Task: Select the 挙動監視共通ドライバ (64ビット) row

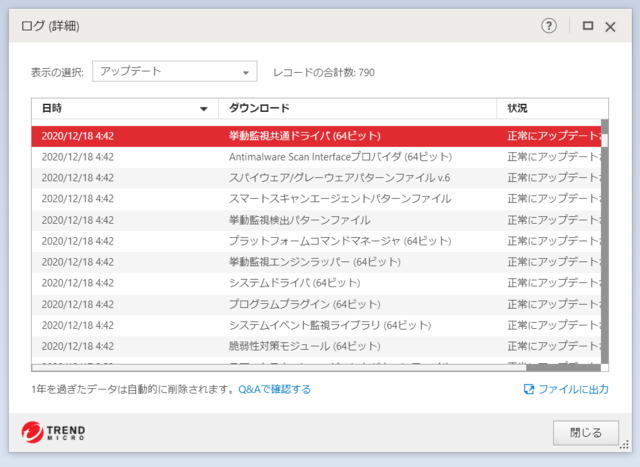Action: (316, 136)
